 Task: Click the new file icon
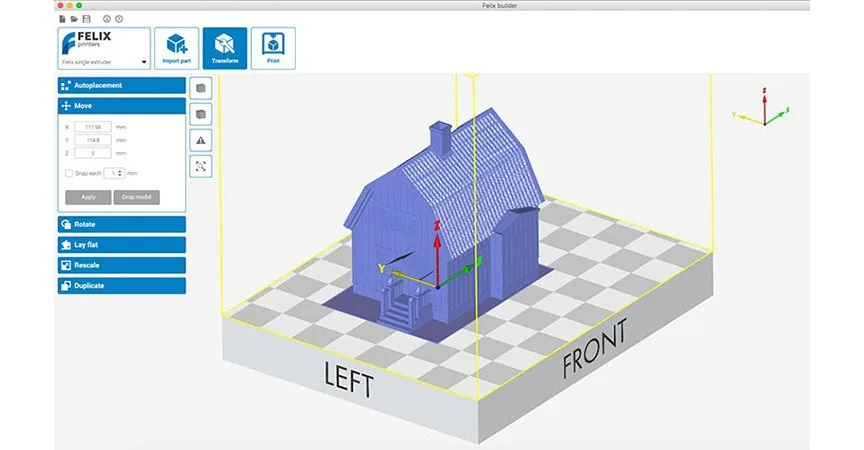click(62, 19)
